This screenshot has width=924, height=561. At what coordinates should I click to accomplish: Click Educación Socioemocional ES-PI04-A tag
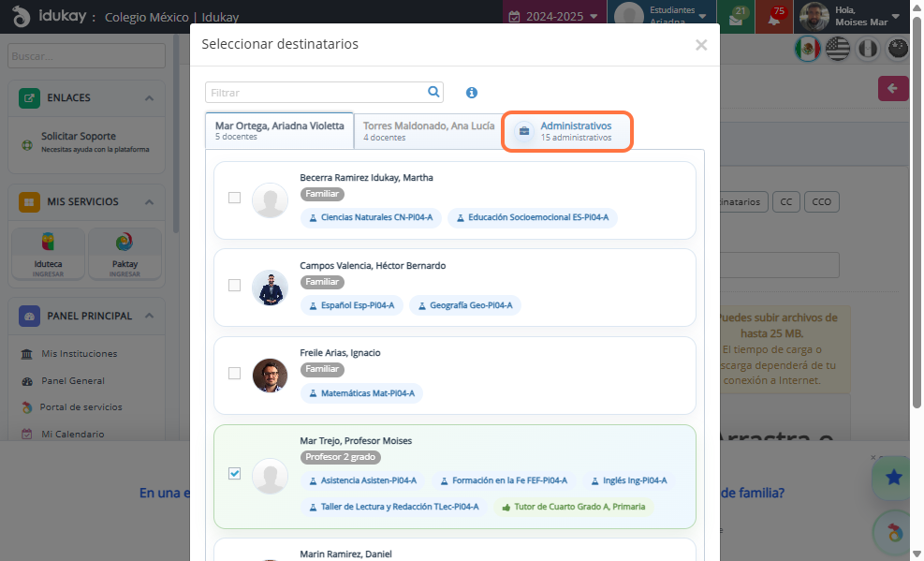click(x=532, y=217)
